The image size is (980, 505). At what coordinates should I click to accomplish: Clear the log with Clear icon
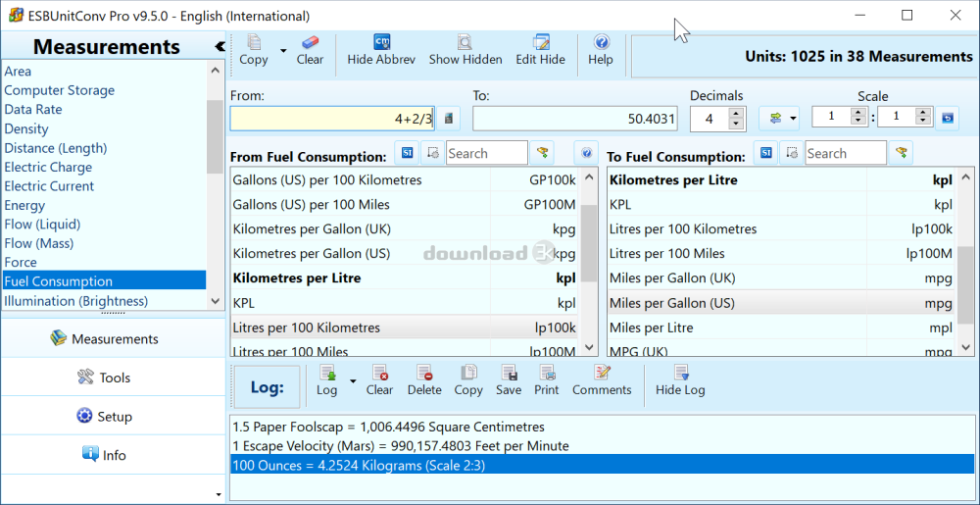[379, 381]
